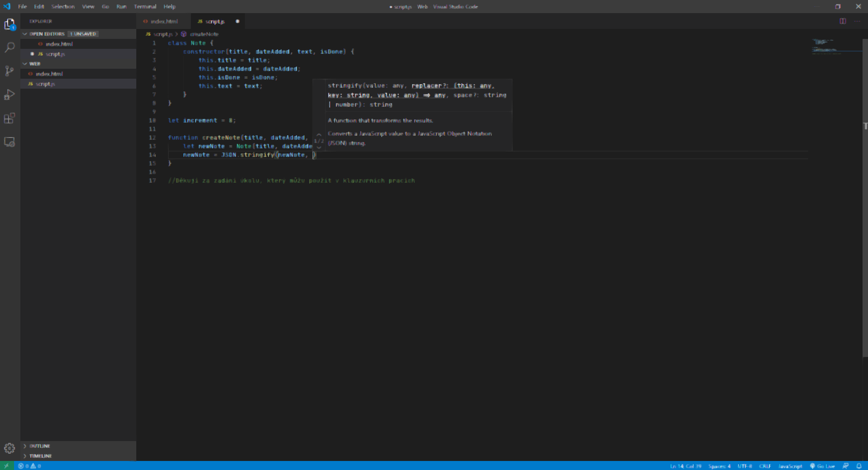Open the Search view in activity bar

[x=10, y=47]
